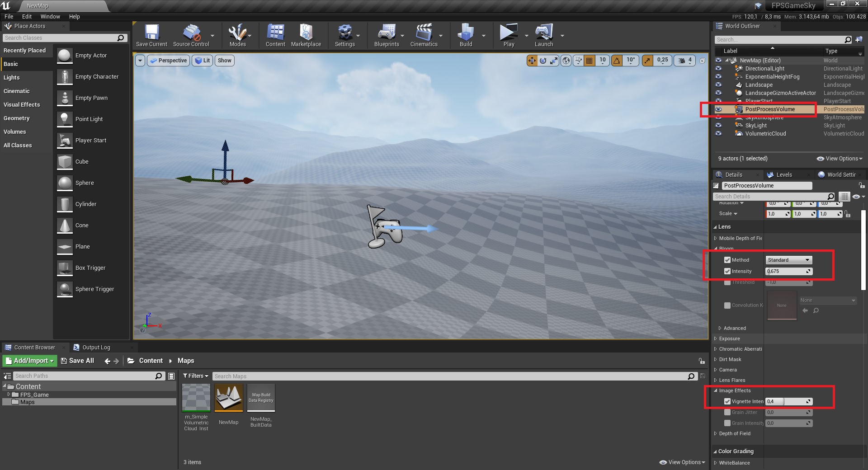
Task: Open the Bloom Method dropdown
Action: [x=789, y=260]
